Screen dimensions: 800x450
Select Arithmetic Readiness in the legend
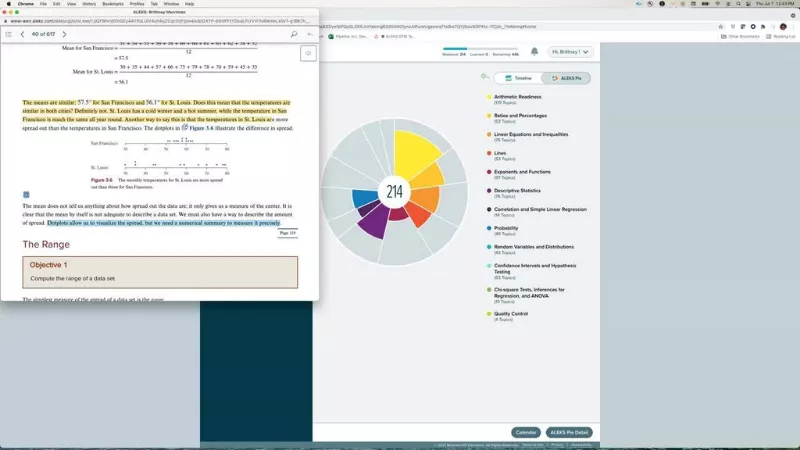(517, 97)
